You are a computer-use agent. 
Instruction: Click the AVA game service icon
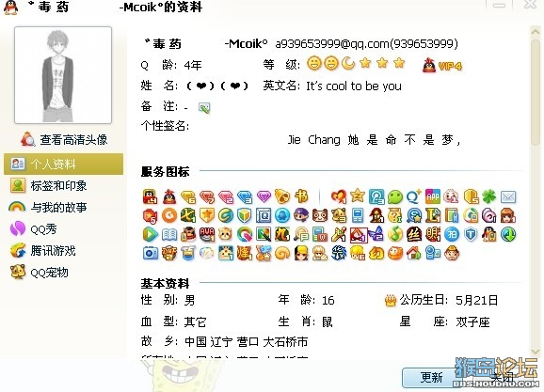(207, 234)
